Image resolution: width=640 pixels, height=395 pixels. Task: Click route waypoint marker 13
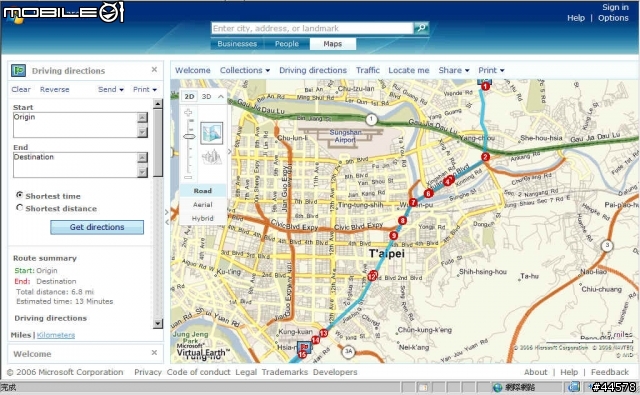[x=324, y=333]
